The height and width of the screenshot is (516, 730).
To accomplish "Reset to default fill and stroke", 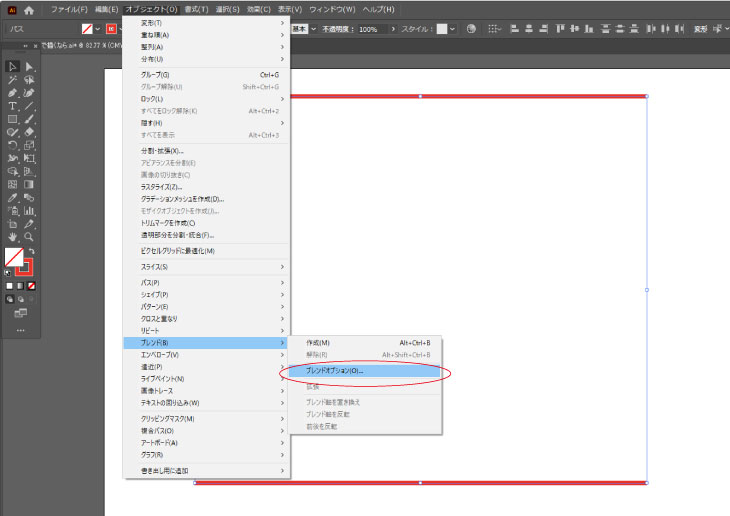I will tap(9, 272).
